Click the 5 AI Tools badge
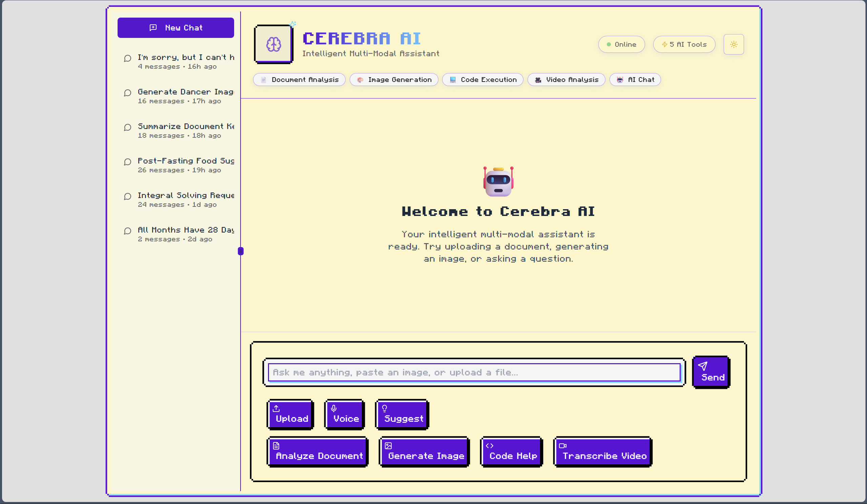The height and width of the screenshot is (504, 867). pyautogui.click(x=684, y=44)
